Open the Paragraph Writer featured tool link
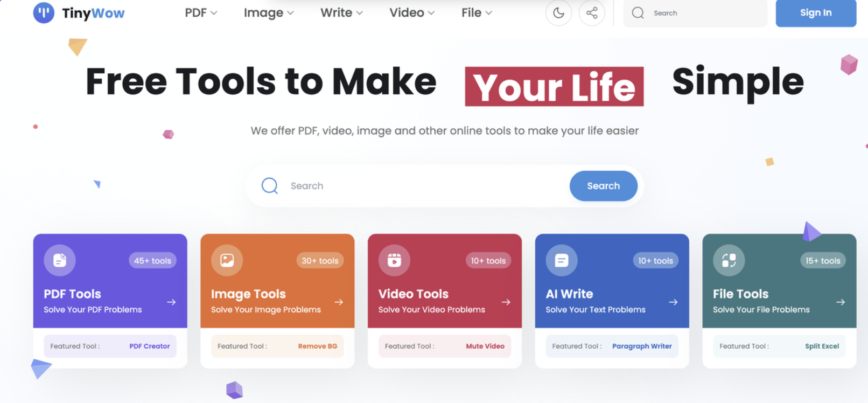 click(641, 346)
